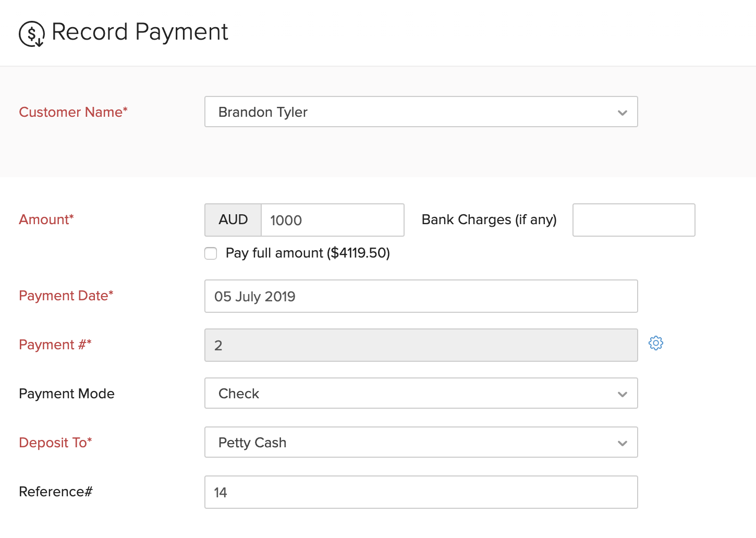Click the Payment Date label
This screenshot has width=756, height=538.
[66, 296]
